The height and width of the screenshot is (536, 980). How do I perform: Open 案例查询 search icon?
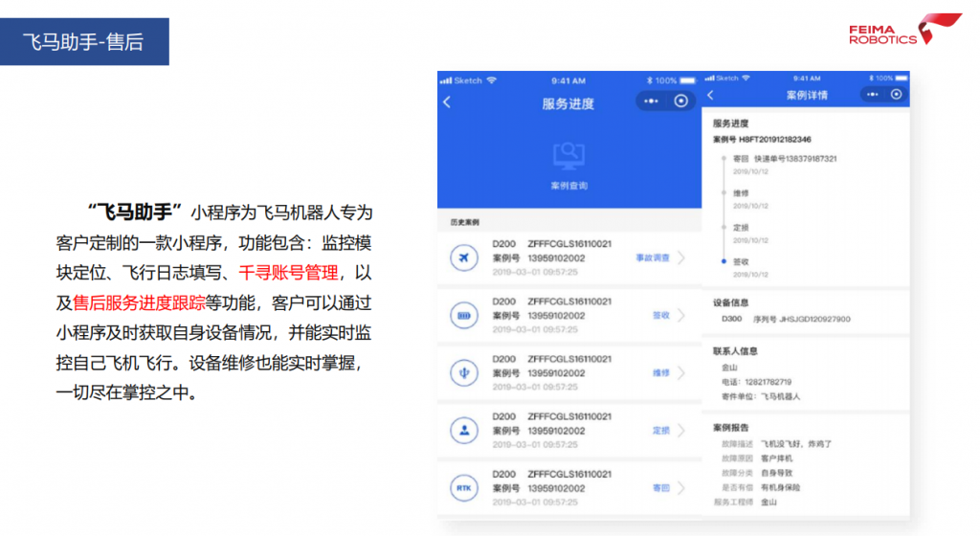point(568,156)
